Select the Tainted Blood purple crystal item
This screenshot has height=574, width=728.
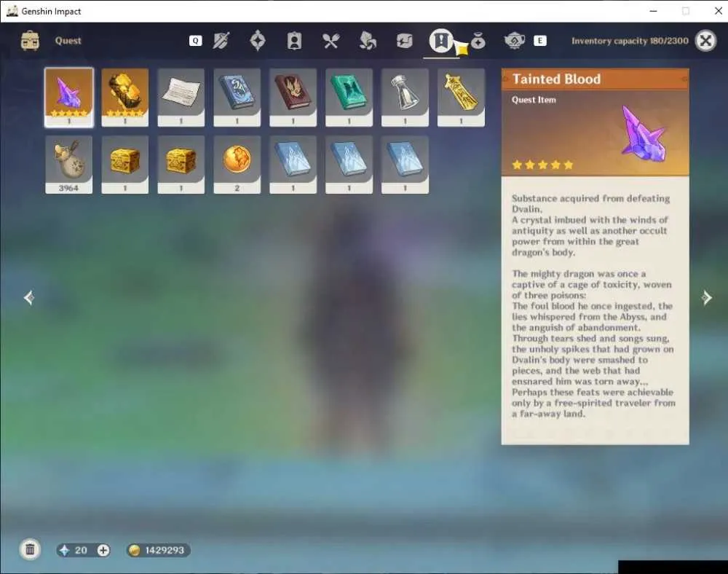(x=69, y=98)
